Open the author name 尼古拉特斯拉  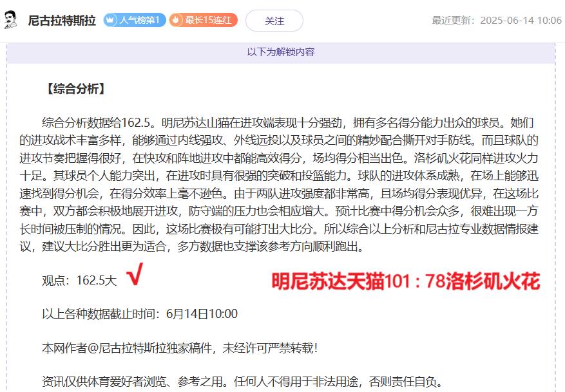click(x=62, y=21)
